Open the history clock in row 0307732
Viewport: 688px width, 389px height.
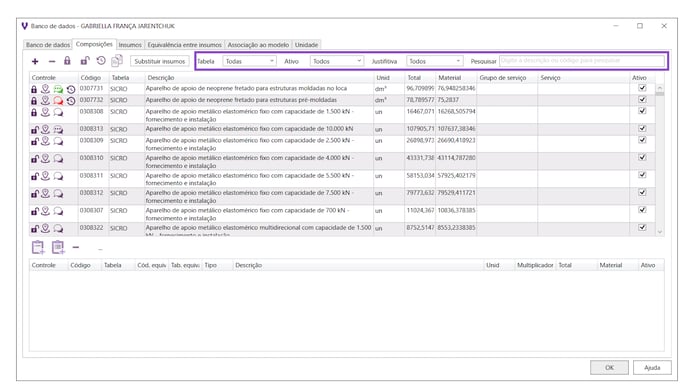(x=71, y=101)
